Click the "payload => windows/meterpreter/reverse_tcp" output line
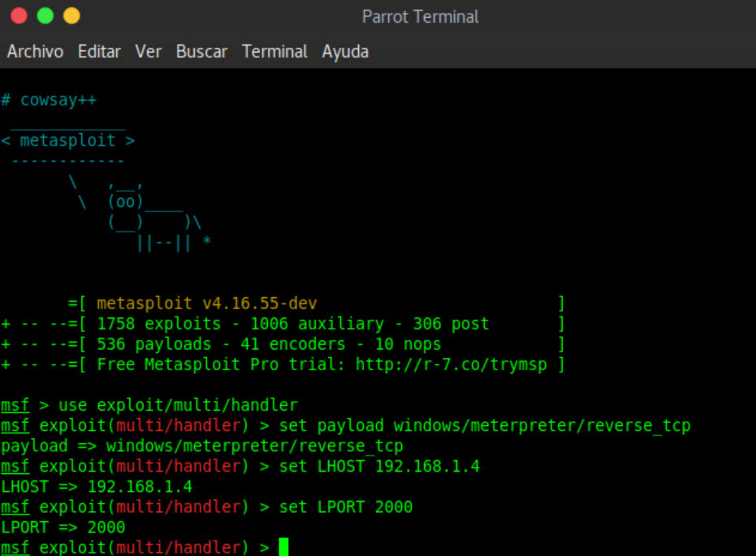 [202, 446]
